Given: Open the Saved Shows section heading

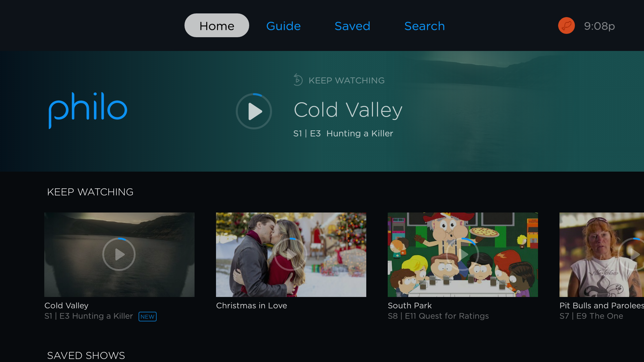Looking at the screenshot, I should point(86,355).
